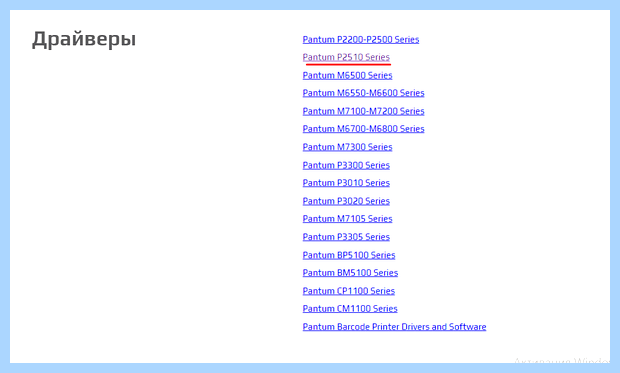Open Pantum M6550-M6600 Series drivers
Viewport: 620px width, 373px height.
[363, 93]
